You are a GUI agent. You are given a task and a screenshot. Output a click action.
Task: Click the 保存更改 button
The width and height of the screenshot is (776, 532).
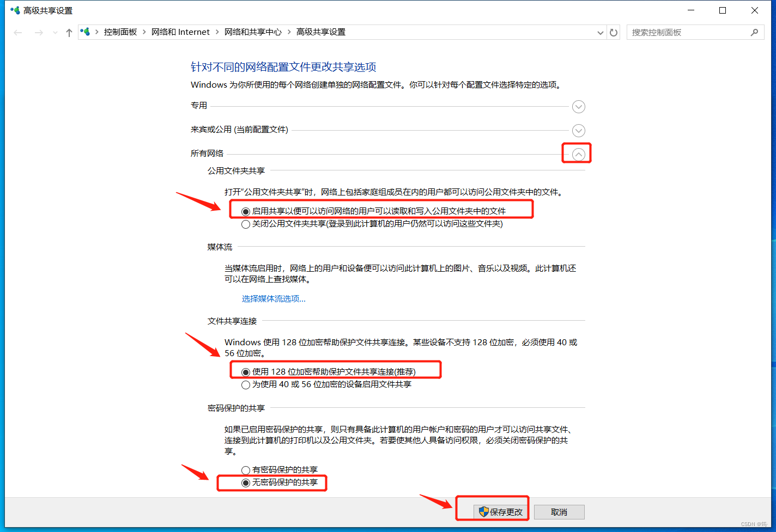[500, 512]
